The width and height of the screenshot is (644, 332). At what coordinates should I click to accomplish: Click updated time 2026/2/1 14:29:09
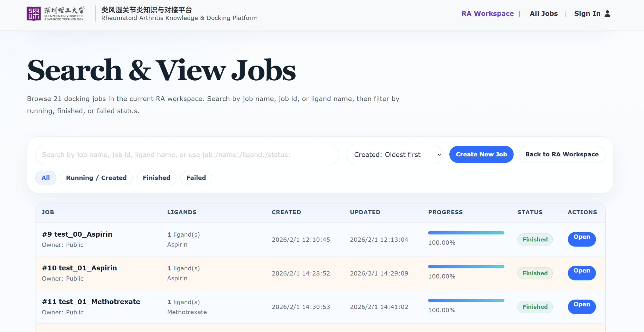tap(379, 273)
